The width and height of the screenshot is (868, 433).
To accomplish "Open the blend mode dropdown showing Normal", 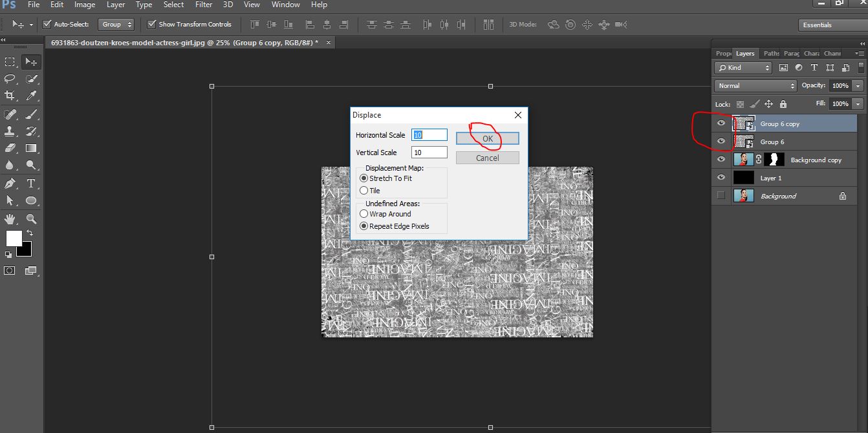I will (x=755, y=85).
